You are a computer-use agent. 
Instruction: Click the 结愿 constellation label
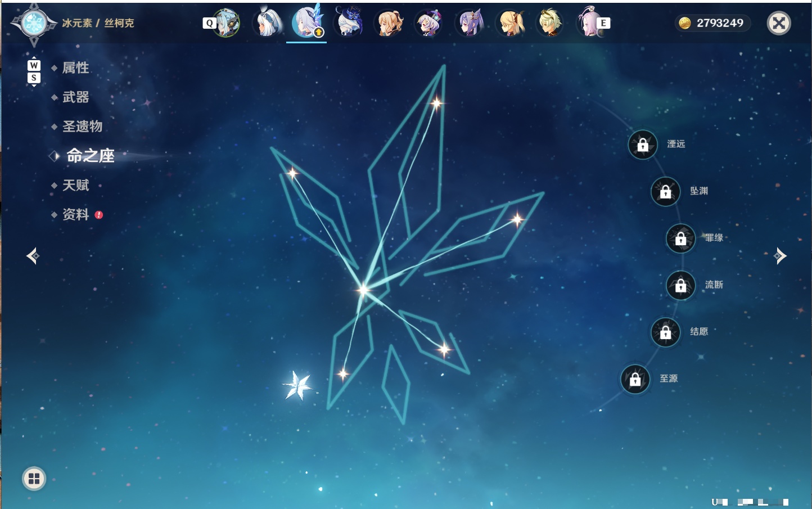[x=699, y=331]
